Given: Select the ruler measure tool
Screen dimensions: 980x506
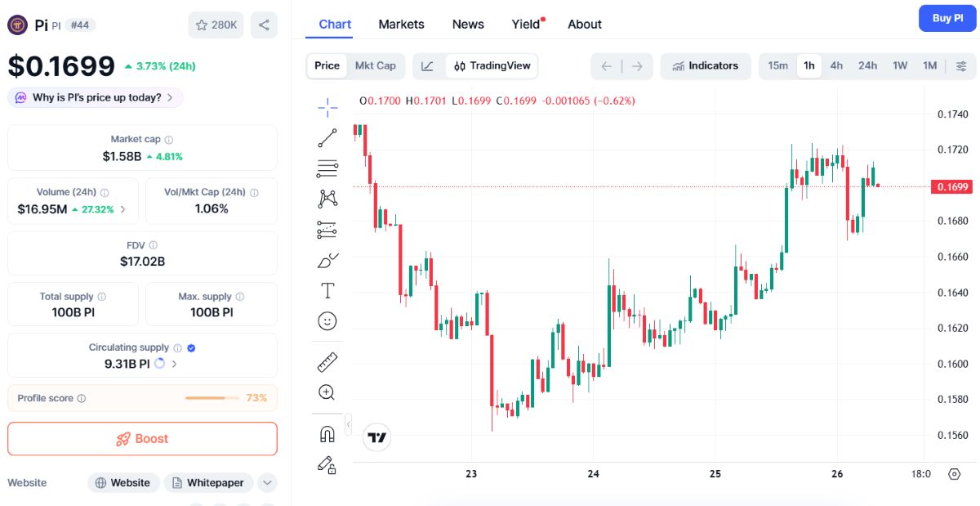Looking at the screenshot, I should click(x=327, y=361).
